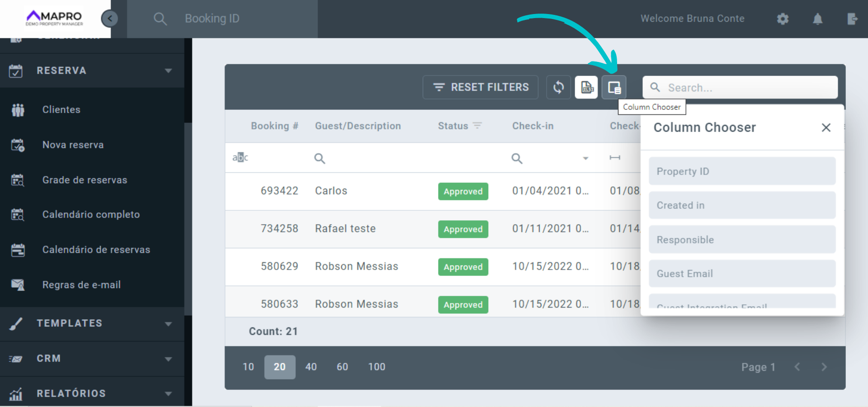The image size is (868, 407).
Task: Go to next page arrow
Action: [x=824, y=367]
